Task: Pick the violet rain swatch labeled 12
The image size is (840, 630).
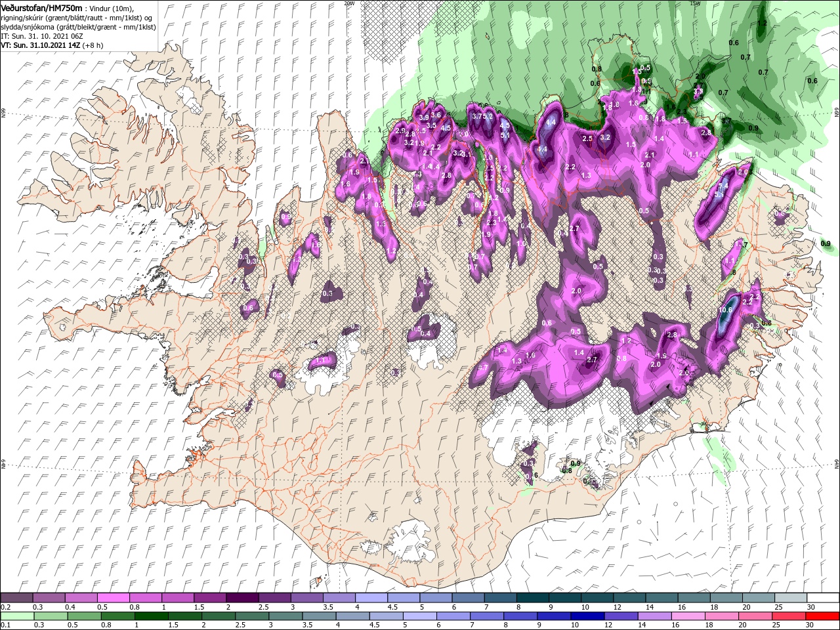Action: pos(621,616)
